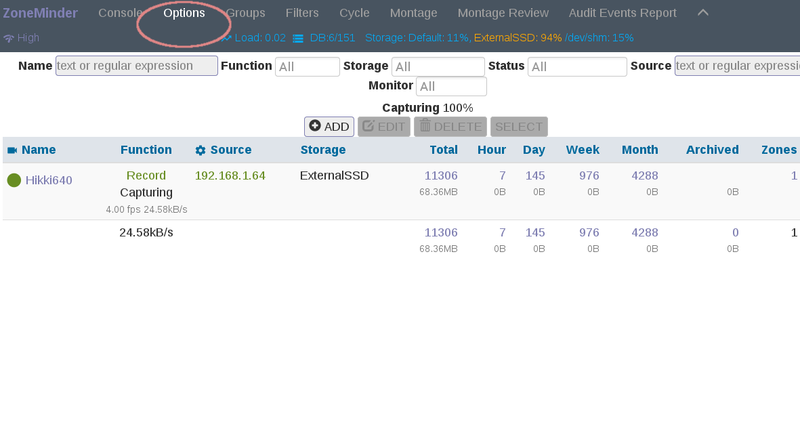
Task: Click the High bandwidth wifi icon
Action: coord(9,38)
